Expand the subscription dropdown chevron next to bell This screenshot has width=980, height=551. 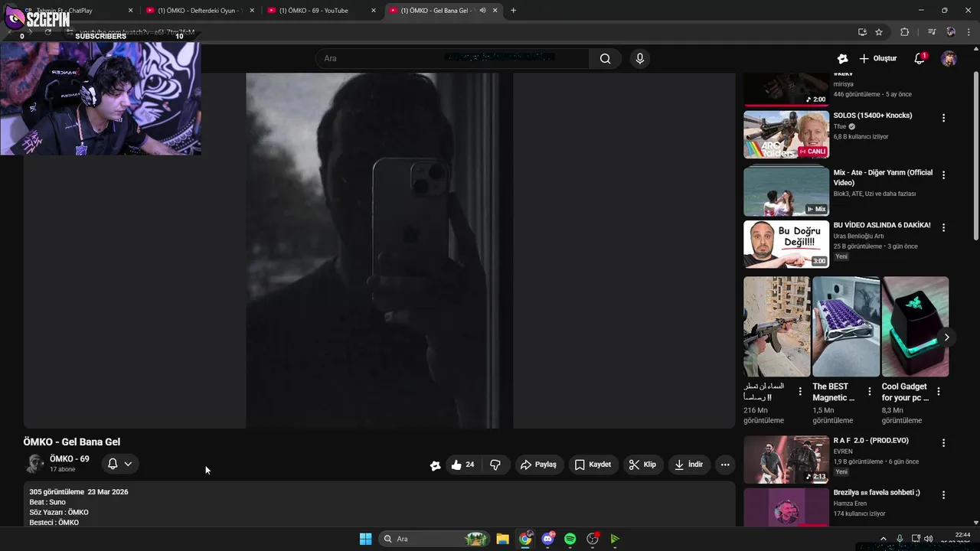click(x=128, y=464)
